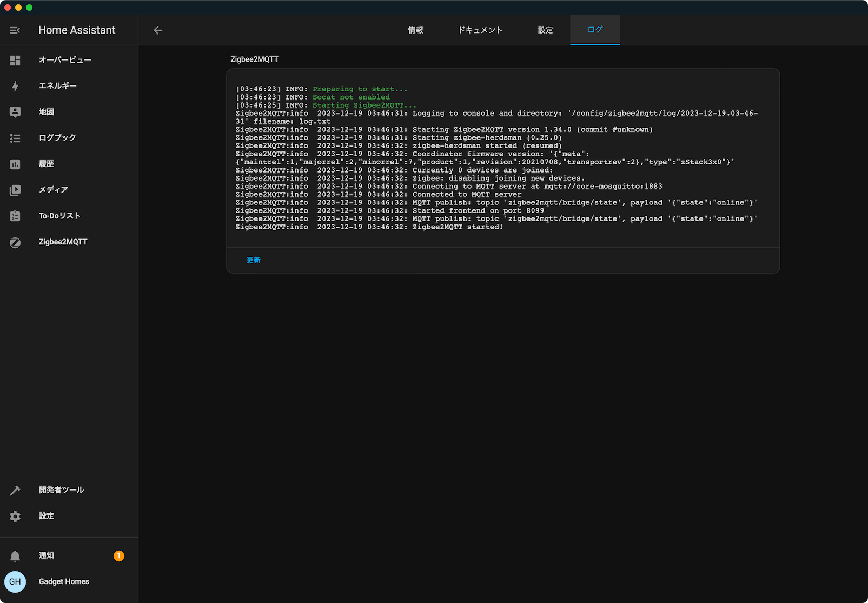Image resolution: width=868 pixels, height=603 pixels.
Task: Collapse the sidebar using hamburger menu icon
Action: (15, 30)
